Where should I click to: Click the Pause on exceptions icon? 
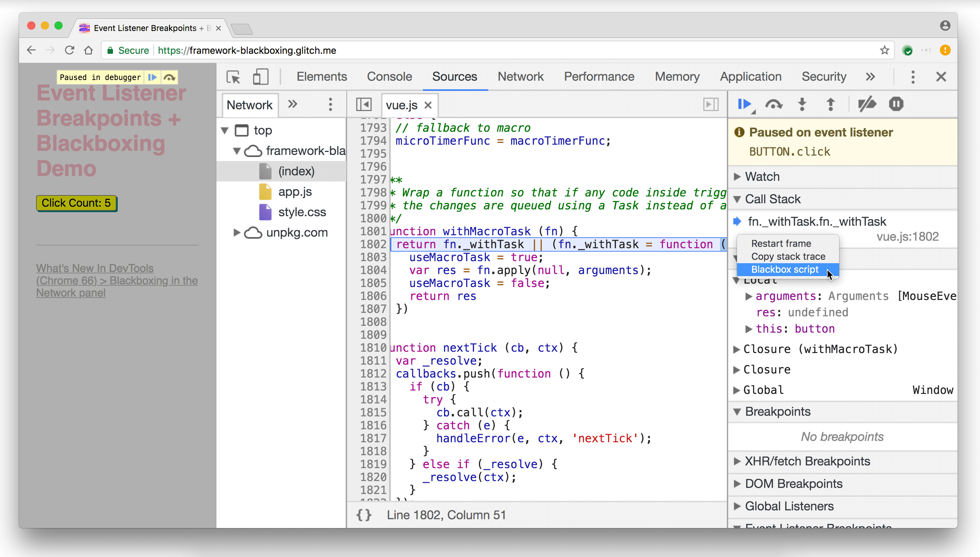[897, 105]
